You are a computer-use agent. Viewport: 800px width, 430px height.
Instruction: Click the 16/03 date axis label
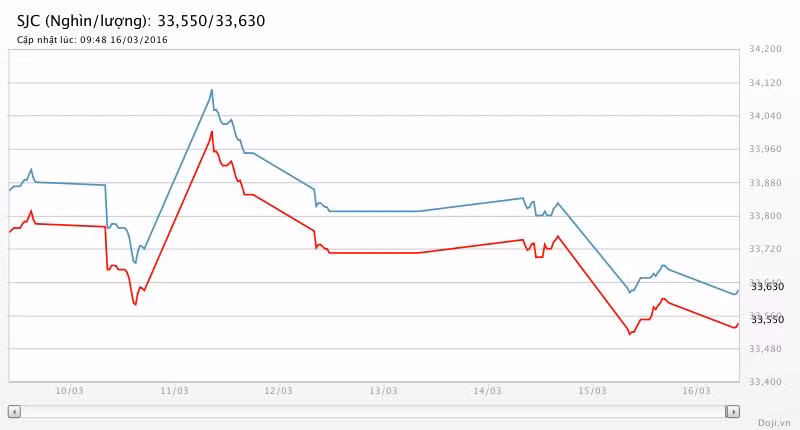(x=698, y=391)
